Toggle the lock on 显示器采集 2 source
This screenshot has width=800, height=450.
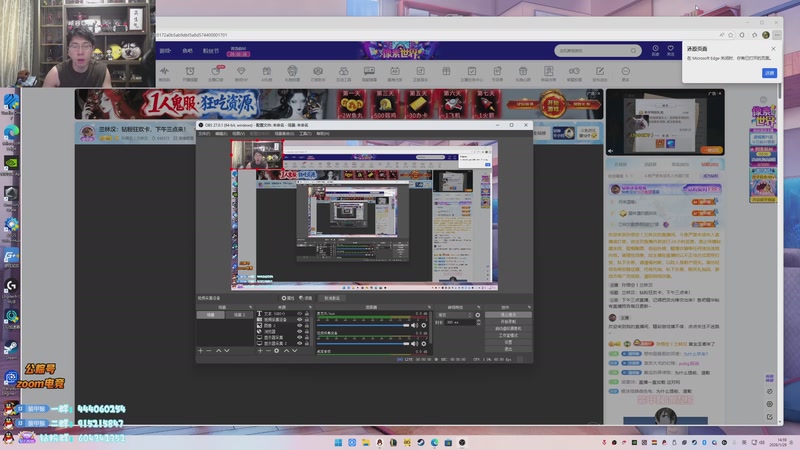tap(307, 343)
